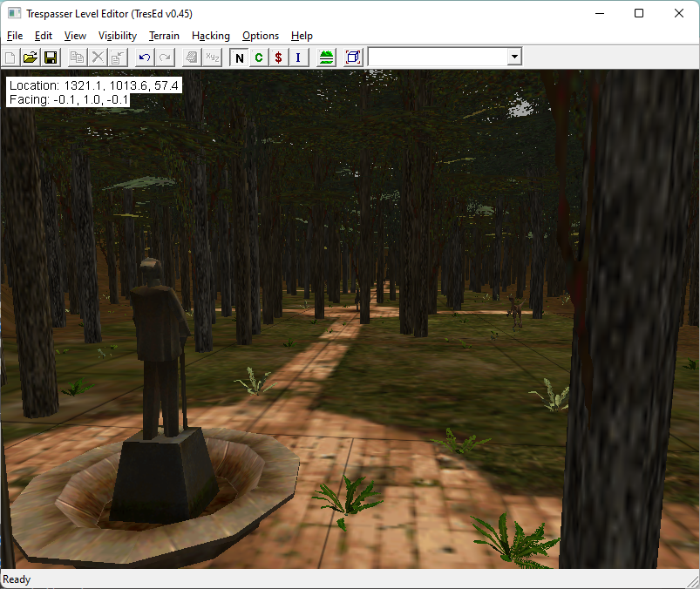Click the Ready status bar text
This screenshot has width=700, height=589.
pos(17,579)
